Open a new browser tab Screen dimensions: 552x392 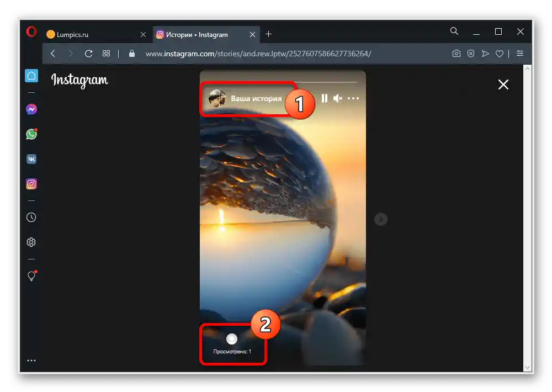269,34
